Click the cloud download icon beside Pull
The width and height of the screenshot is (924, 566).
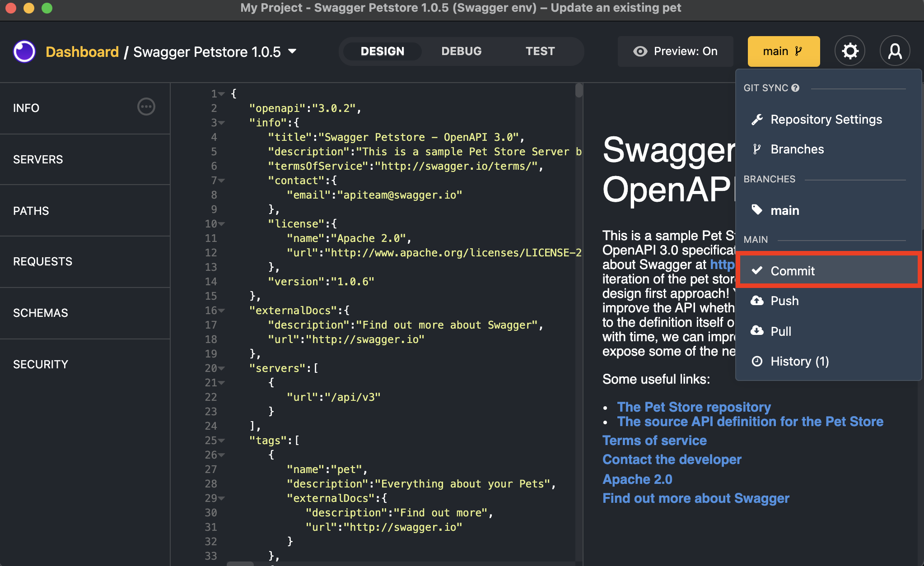coord(757,331)
